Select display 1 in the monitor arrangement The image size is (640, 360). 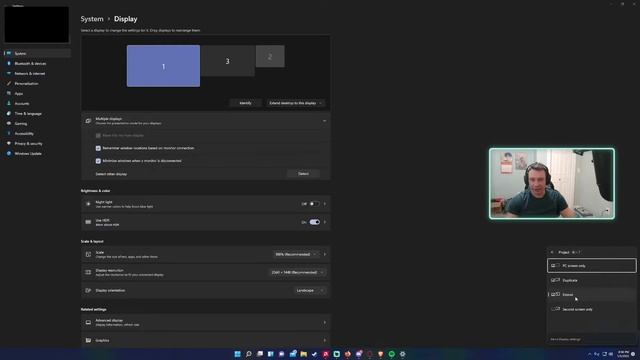[x=163, y=66]
